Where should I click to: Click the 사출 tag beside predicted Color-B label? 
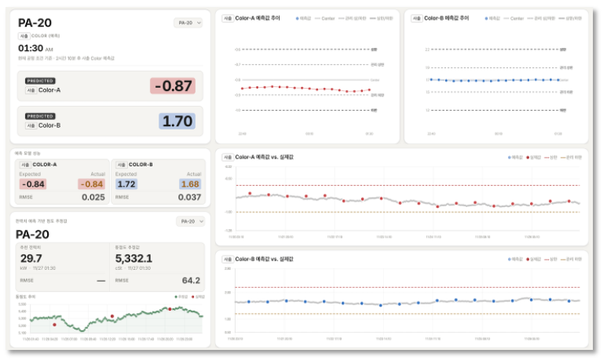pyautogui.click(x=31, y=126)
